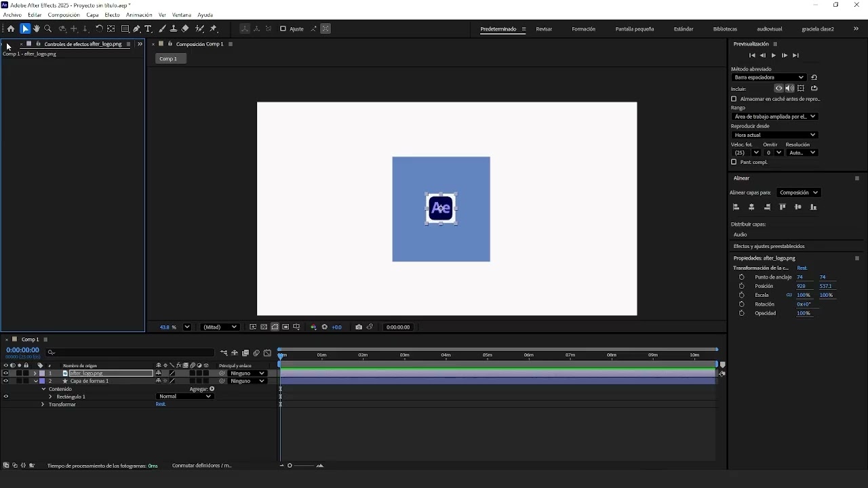
Task: Select the Zoom magnifier tool
Action: pos(47,29)
